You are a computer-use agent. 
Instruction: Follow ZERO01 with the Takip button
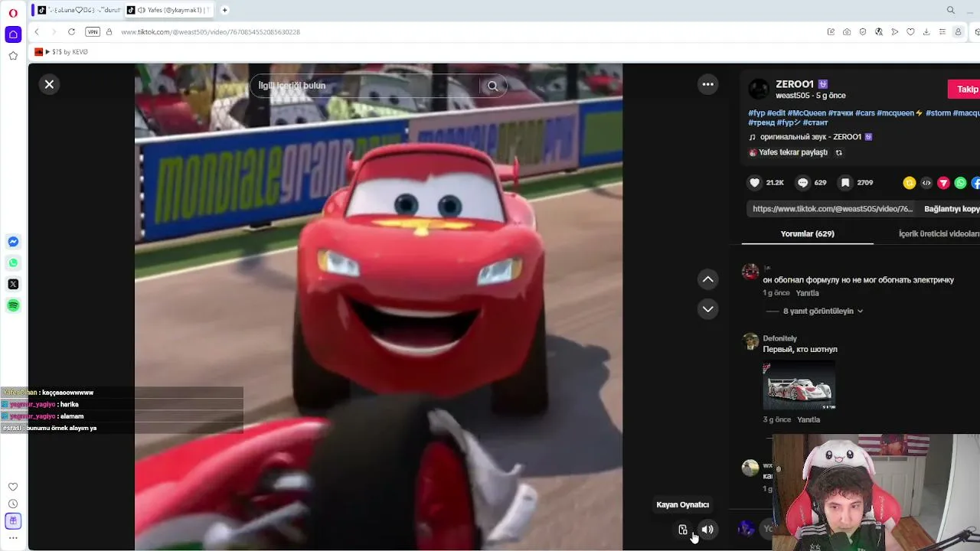tap(965, 90)
